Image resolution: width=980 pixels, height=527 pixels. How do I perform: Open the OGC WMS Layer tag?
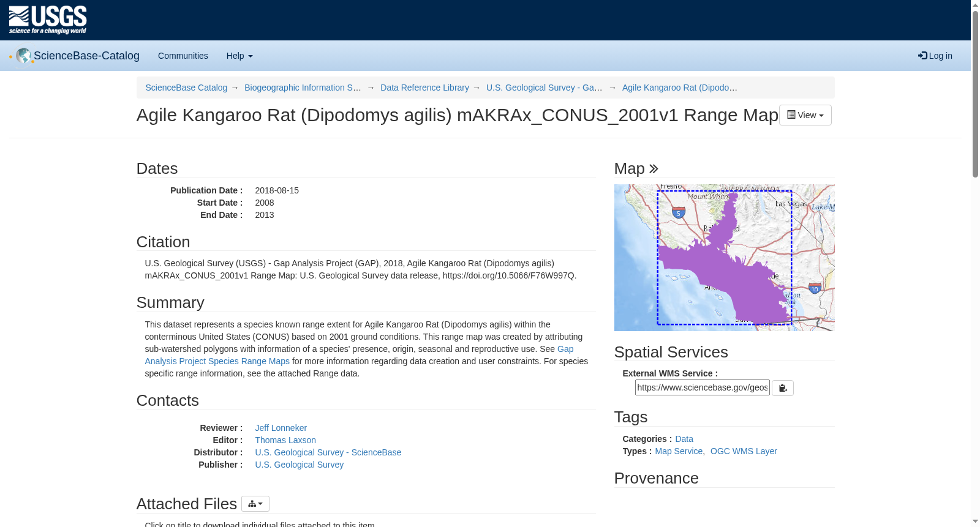coord(744,451)
